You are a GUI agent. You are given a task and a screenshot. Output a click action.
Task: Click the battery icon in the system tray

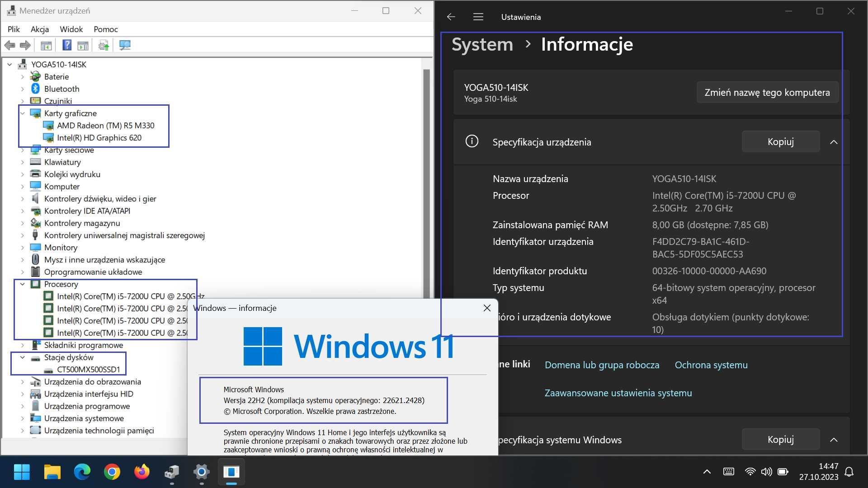point(783,472)
